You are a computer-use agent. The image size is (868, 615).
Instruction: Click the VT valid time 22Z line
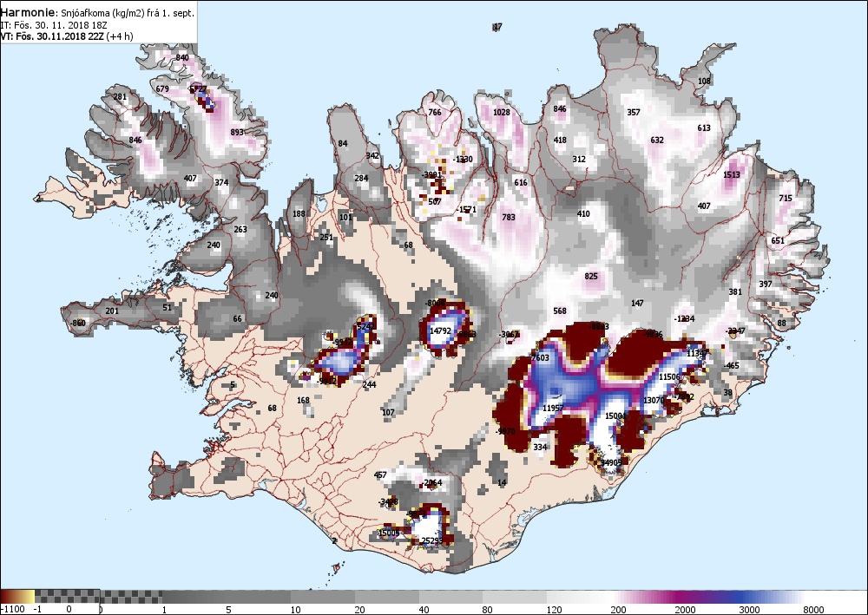(x=67, y=36)
